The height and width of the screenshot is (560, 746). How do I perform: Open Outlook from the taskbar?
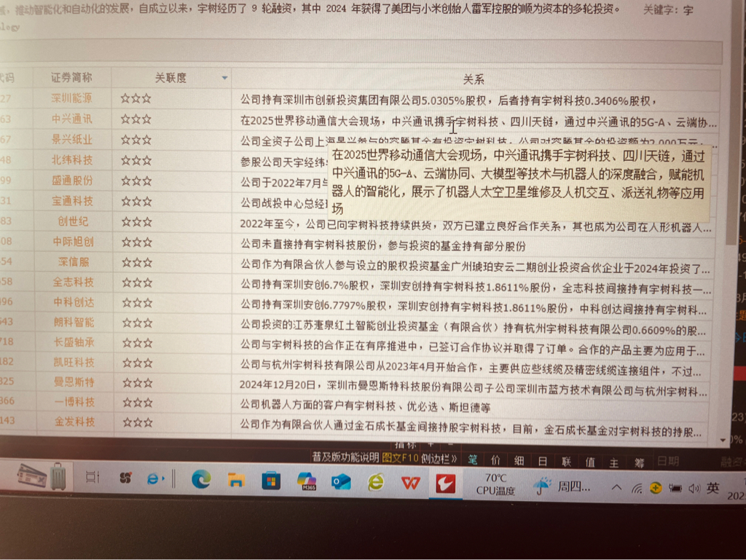(341, 482)
